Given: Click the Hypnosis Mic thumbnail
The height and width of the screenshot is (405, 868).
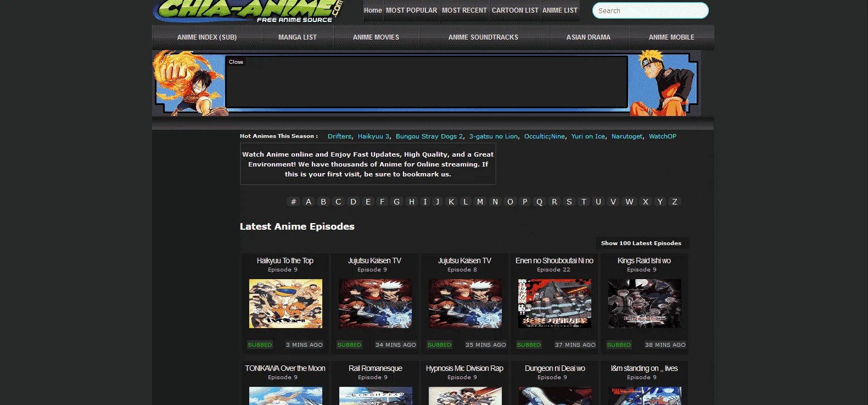Looking at the screenshot, I should (465, 396).
